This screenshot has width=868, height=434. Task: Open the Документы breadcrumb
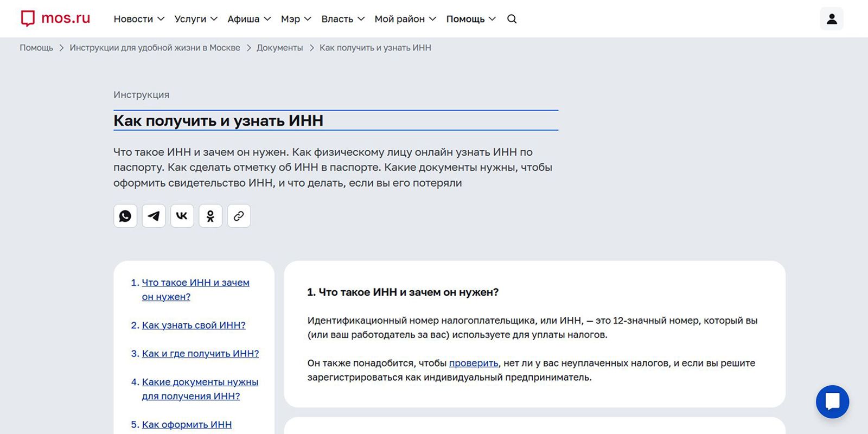[x=279, y=48]
